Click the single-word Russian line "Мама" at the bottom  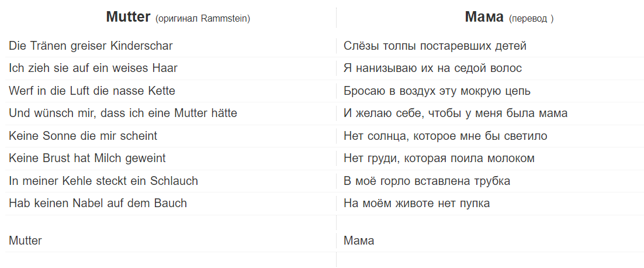click(x=359, y=240)
